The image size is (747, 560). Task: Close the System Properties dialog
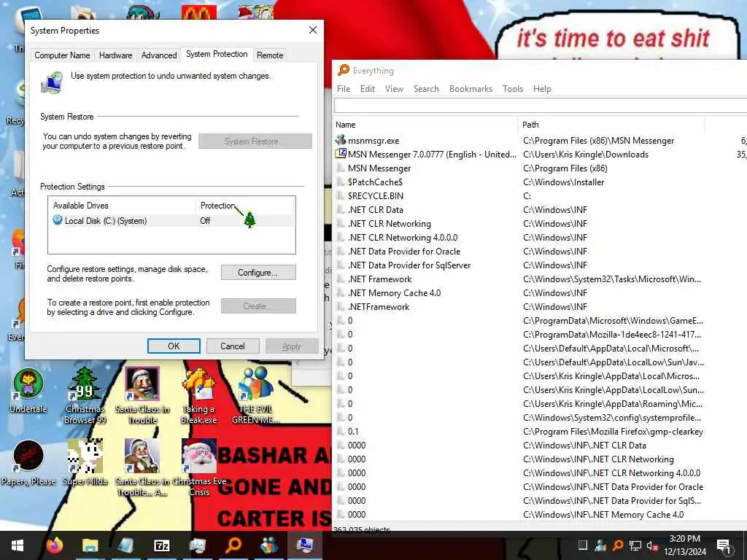click(313, 30)
